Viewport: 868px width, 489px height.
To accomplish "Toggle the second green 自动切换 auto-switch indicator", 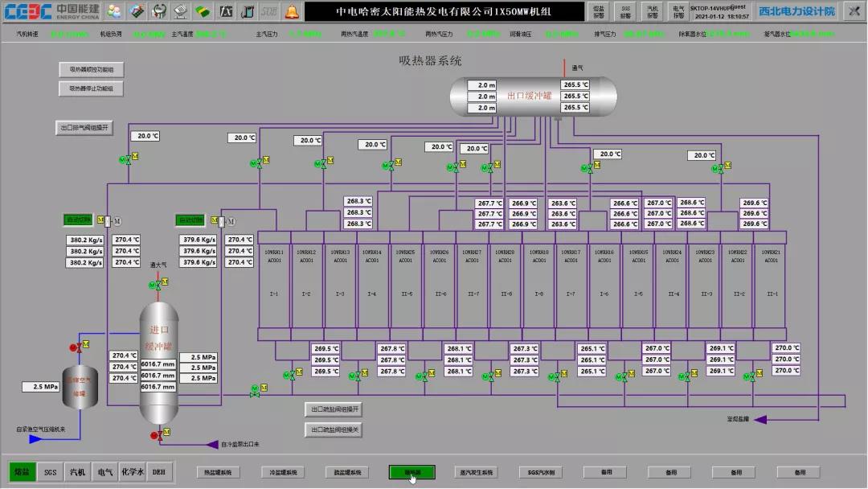I will (190, 220).
